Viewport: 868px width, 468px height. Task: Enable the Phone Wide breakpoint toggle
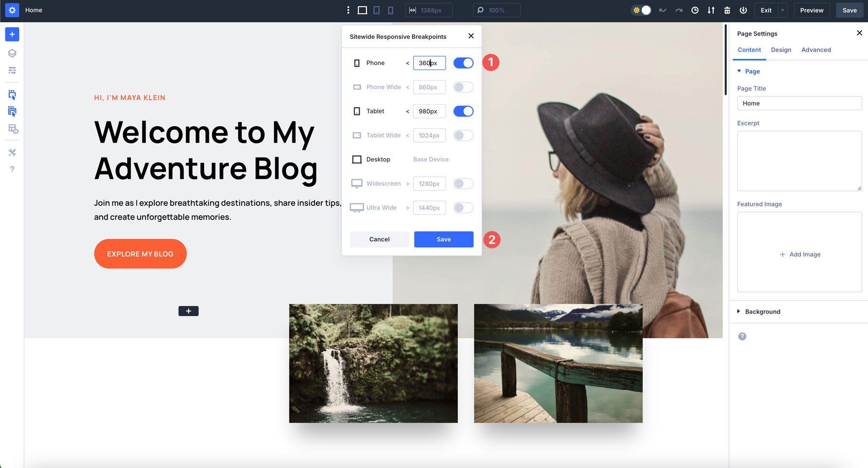(x=463, y=87)
